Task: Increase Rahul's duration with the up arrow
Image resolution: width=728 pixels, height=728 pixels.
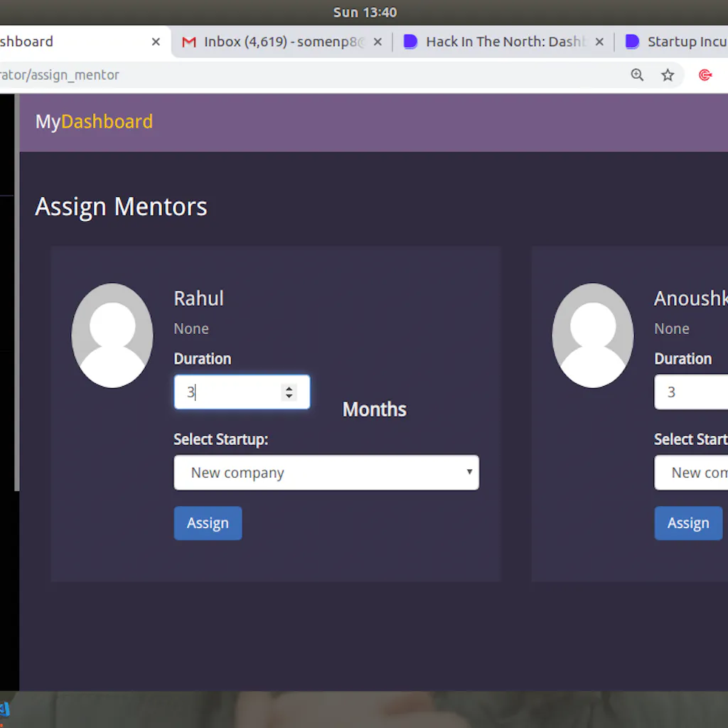Action: click(x=289, y=387)
